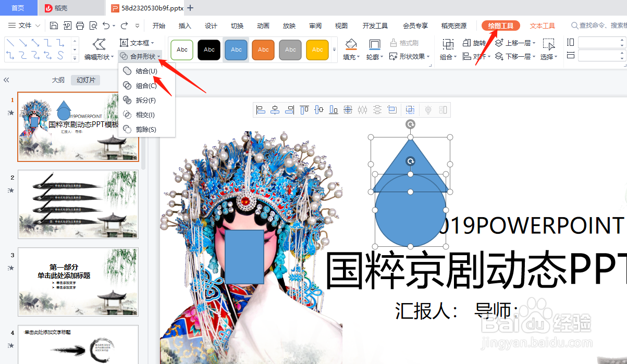The height and width of the screenshot is (364, 627).
Task: Click the Outline (轮廓) icon
Action: coord(374,44)
